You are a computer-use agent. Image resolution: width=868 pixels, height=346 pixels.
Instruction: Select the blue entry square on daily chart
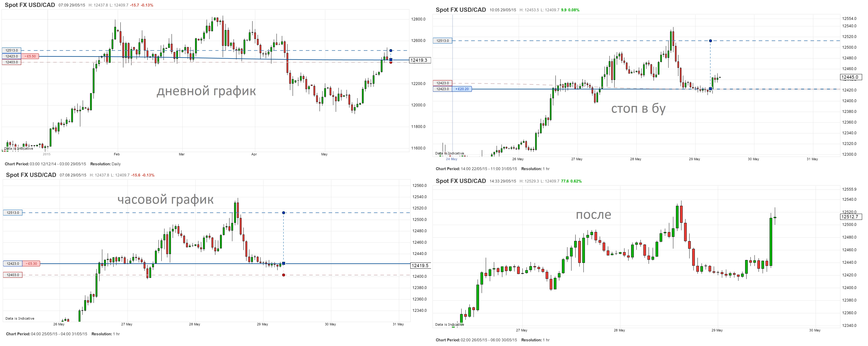pyautogui.click(x=391, y=60)
